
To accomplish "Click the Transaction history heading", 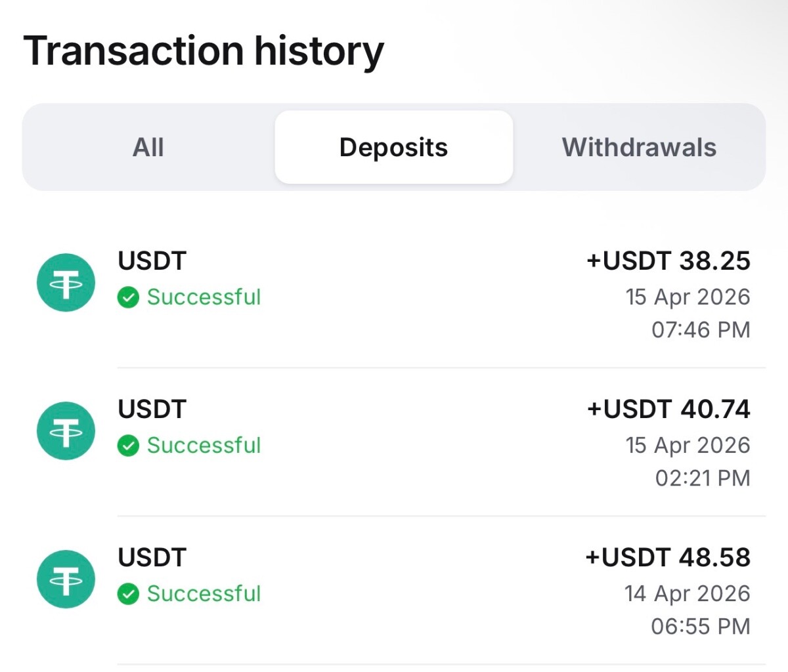I will [204, 51].
